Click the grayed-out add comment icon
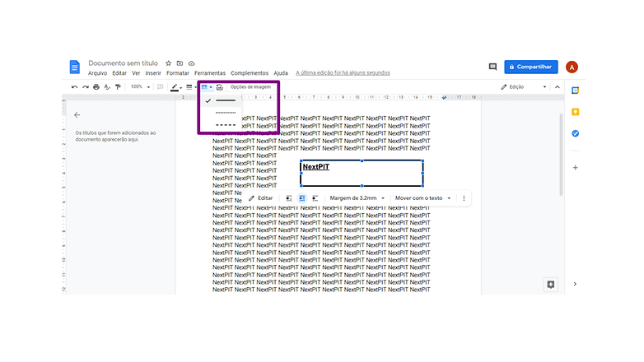 pyautogui.click(x=161, y=87)
